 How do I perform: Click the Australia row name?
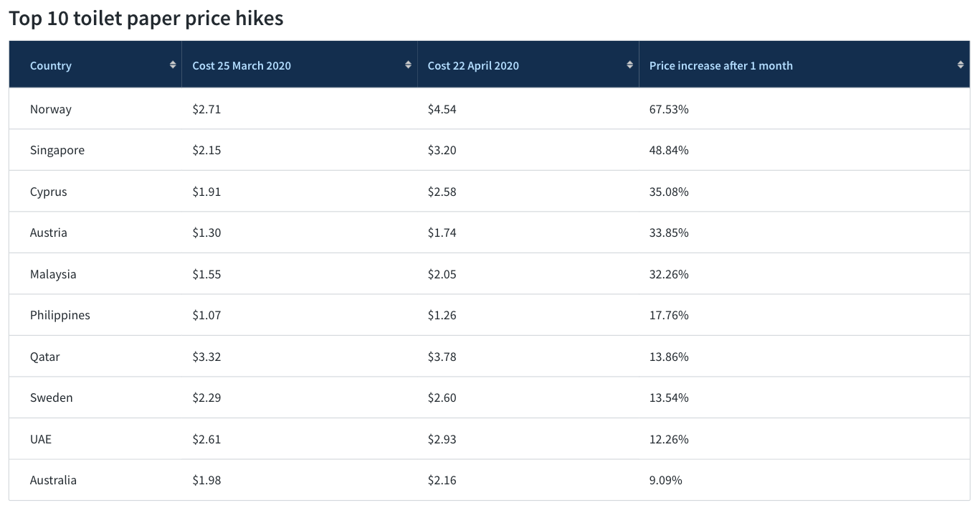click(53, 480)
